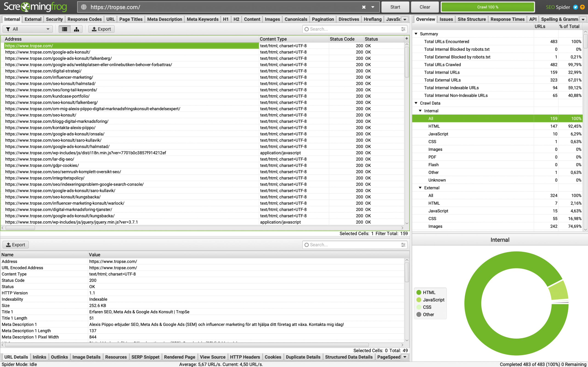
Task: Open the All filter dropdown
Action: [x=28, y=29]
